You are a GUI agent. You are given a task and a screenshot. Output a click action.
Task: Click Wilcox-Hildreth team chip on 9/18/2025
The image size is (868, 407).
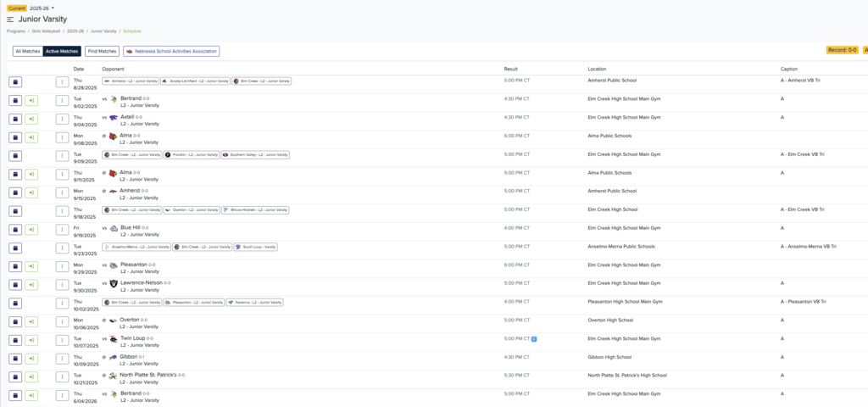(254, 210)
